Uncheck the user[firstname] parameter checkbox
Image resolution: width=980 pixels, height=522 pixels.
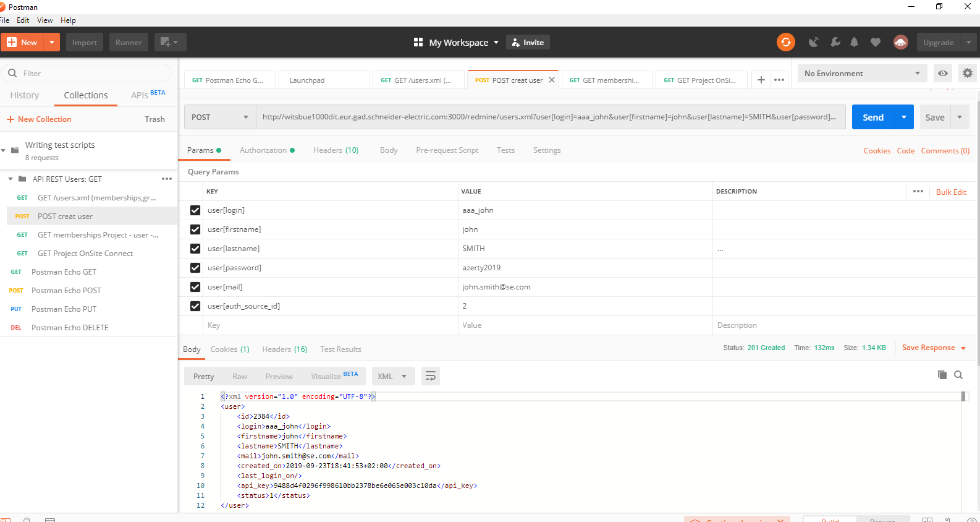pyautogui.click(x=195, y=229)
